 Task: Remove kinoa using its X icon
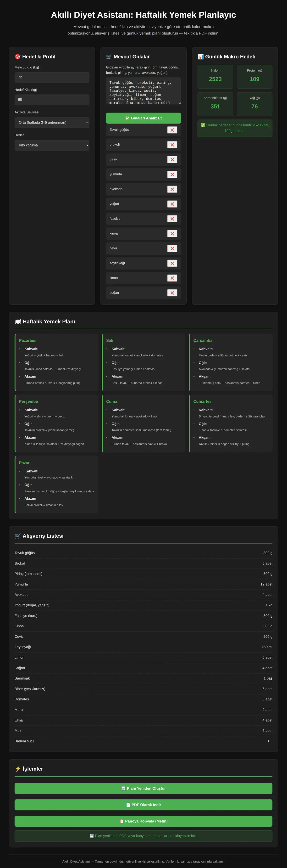[x=172, y=233]
